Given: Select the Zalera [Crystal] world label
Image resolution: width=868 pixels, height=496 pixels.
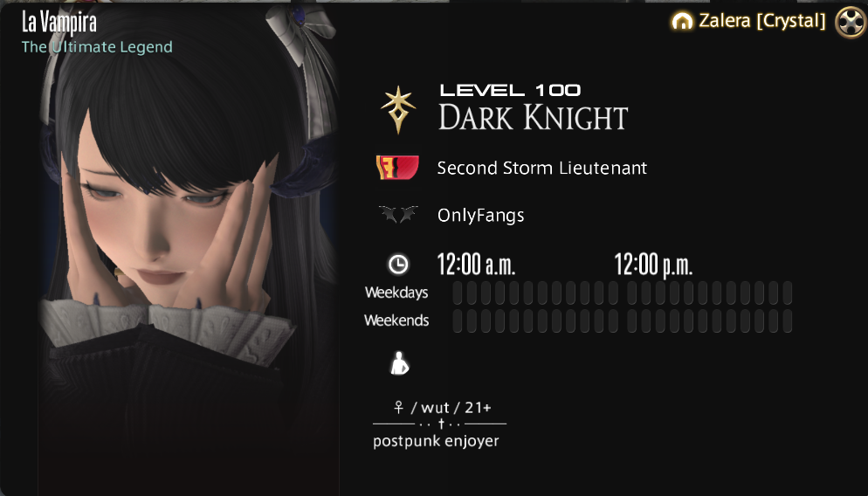Looking at the screenshot, I should (x=761, y=21).
